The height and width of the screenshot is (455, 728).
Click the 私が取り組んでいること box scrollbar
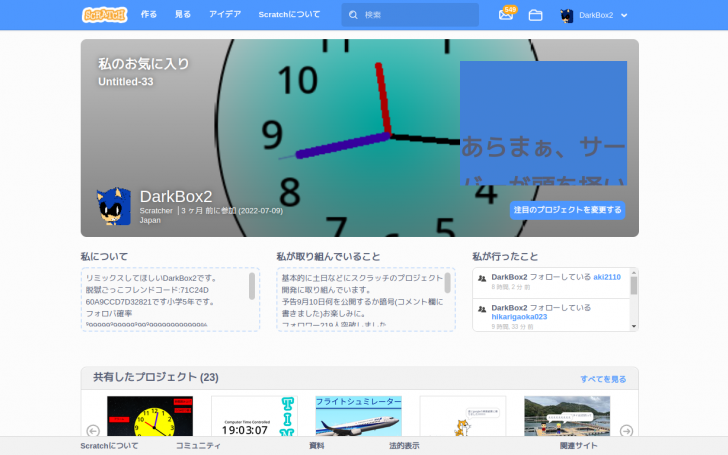[448, 283]
